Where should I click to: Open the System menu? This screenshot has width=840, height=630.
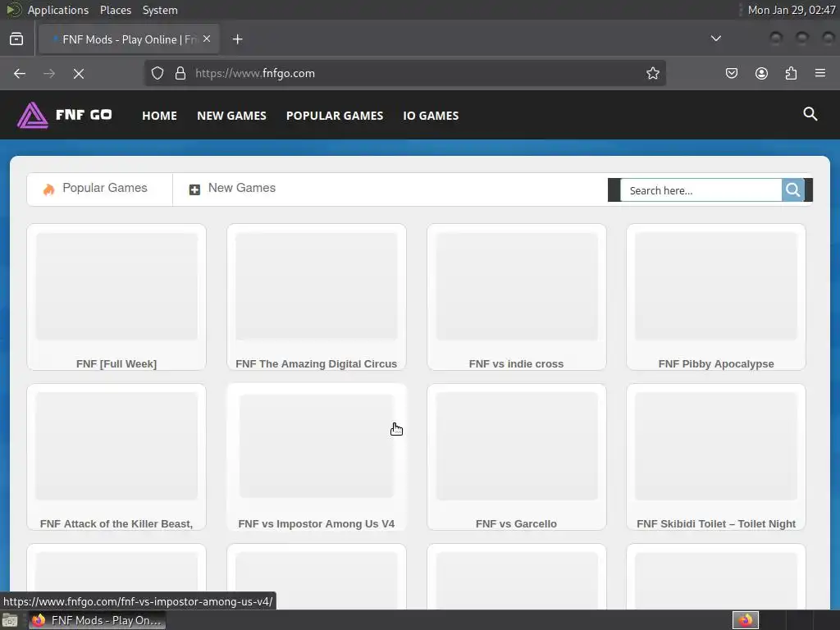pyautogui.click(x=160, y=10)
